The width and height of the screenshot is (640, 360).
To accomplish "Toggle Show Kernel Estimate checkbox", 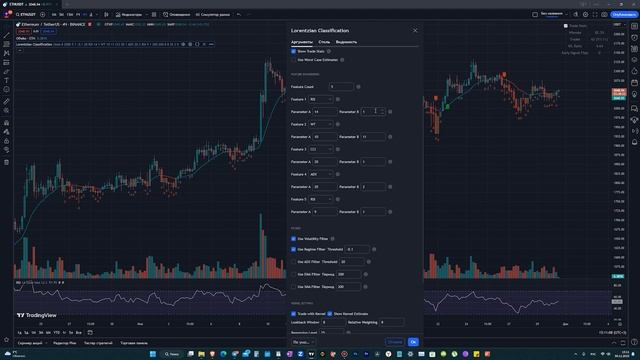I will coord(330,314).
